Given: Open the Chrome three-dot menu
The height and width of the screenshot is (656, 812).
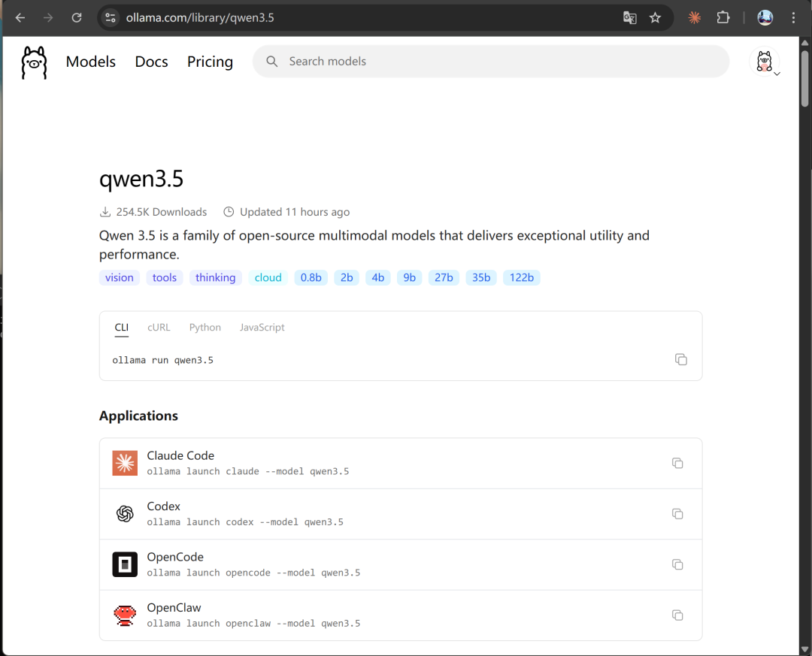Looking at the screenshot, I should point(793,17).
